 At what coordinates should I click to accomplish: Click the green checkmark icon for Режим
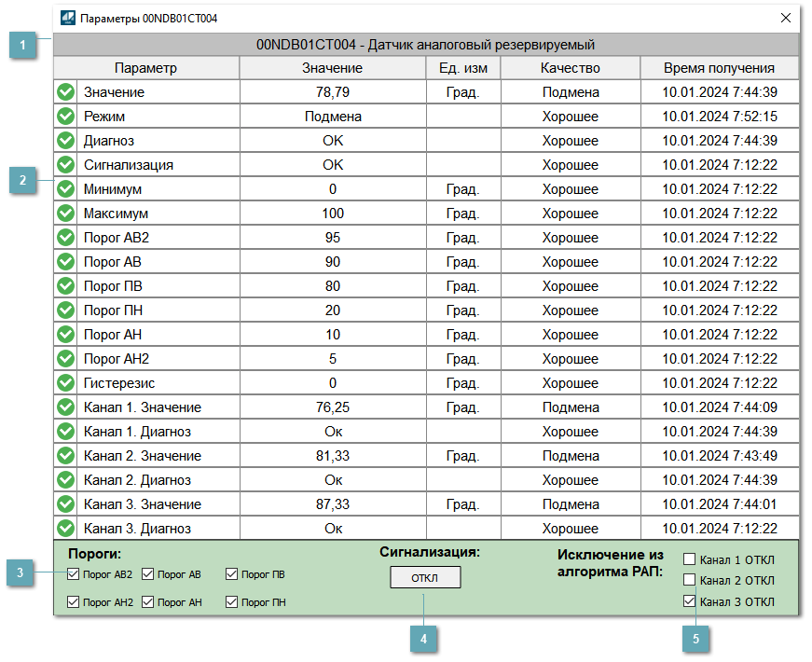(x=65, y=117)
